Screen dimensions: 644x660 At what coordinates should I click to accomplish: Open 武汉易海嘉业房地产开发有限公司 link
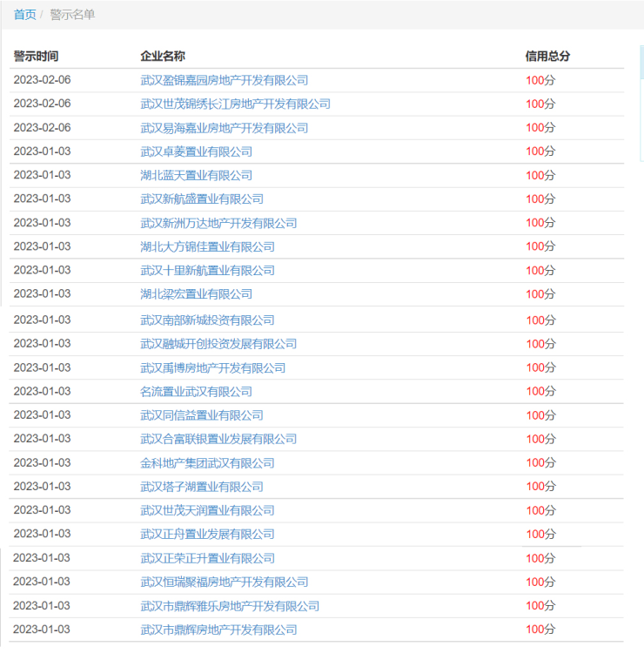(x=225, y=127)
